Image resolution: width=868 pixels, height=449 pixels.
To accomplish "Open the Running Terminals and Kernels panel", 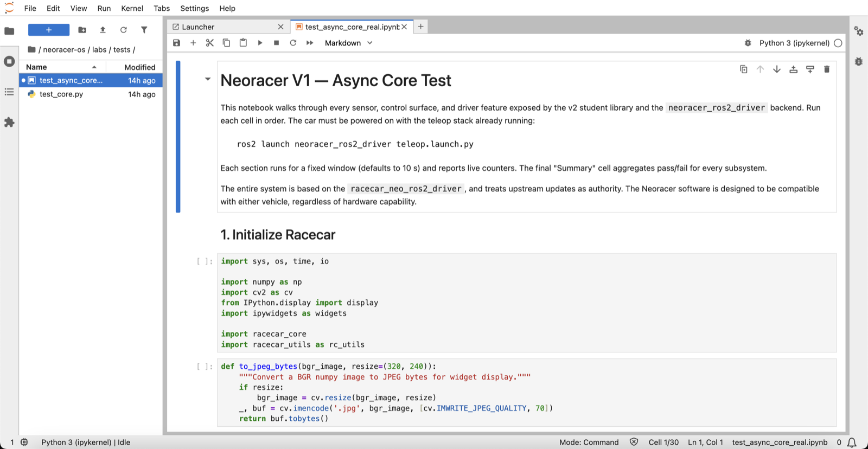I will [x=9, y=61].
